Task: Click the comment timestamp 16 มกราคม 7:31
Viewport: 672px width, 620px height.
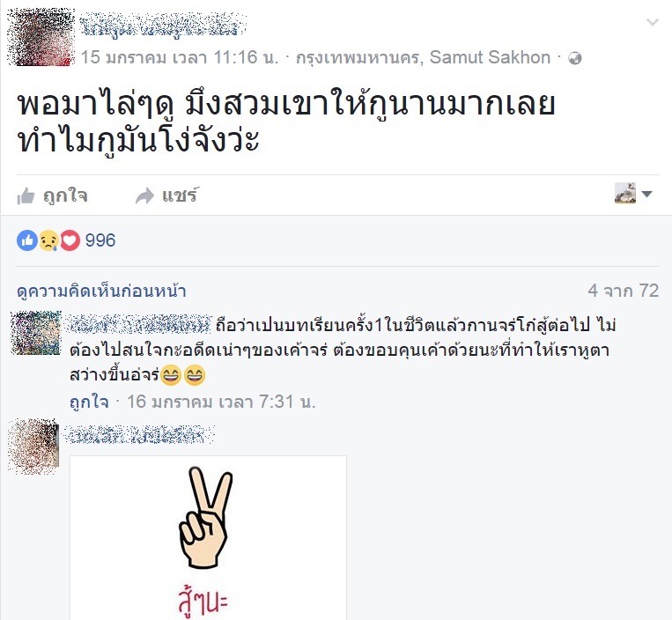Action: tap(221, 402)
